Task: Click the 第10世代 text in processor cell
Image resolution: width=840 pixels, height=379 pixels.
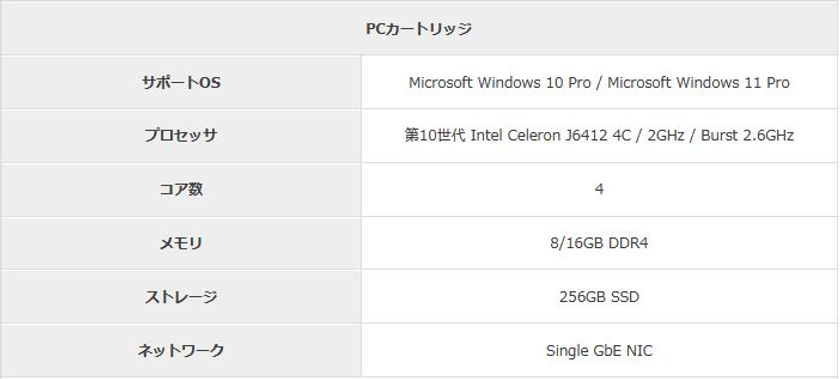Action: coord(435,135)
